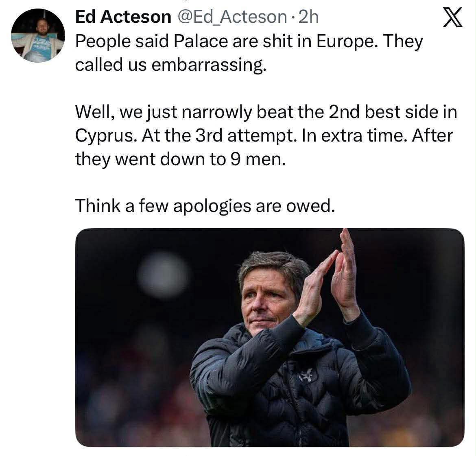Click the @Ed_Acteson handle

[230, 17]
